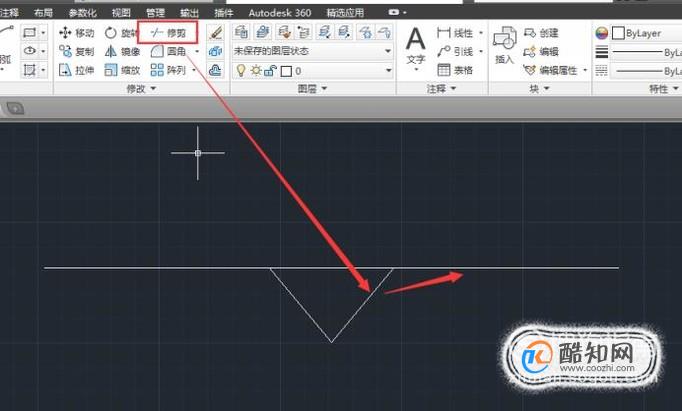Select the 复制 (Copy) tool
Image resolution: width=682 pixels, height=411 pixels.
(77, 51)
